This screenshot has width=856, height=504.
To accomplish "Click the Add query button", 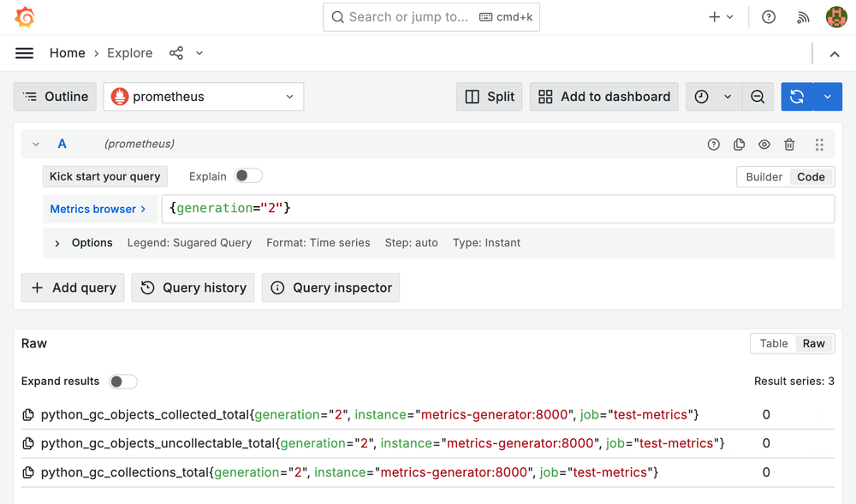I will (x=74, y=288).
